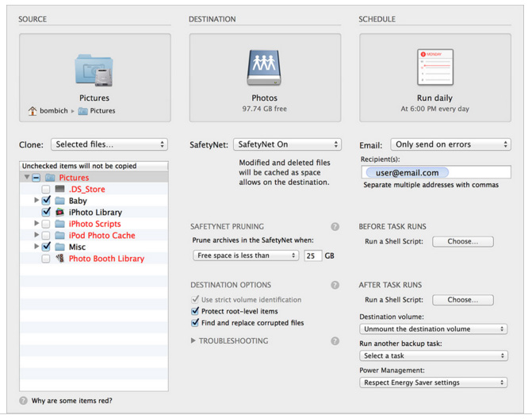Click the .DS_Store file icon
Viewport: 532px width, 419px height.
pyautogui.click(x=59, y=189)
